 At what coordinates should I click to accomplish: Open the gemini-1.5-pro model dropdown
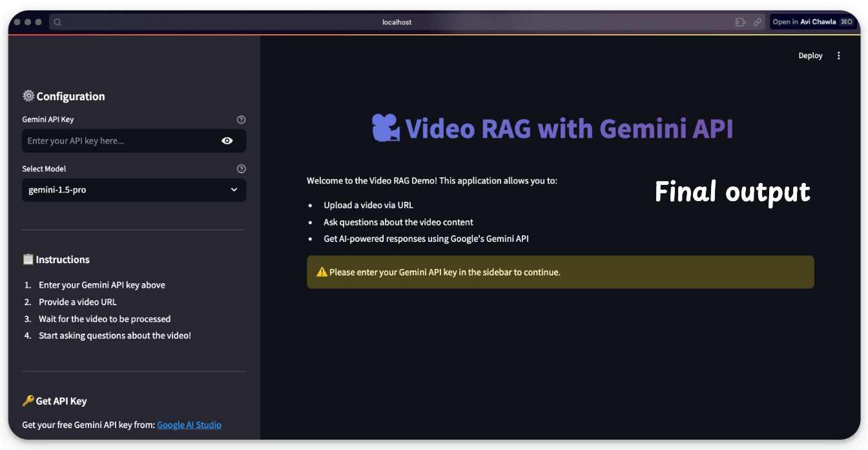point(134,190)
